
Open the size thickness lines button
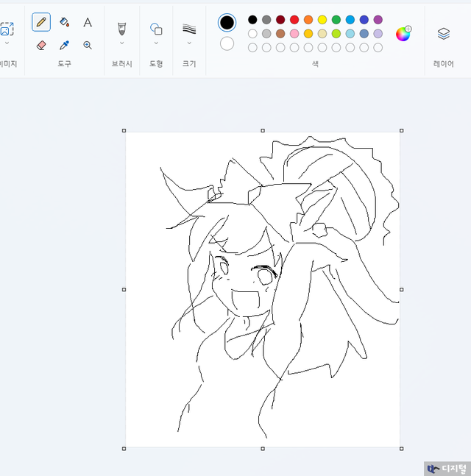[x=189, y=28]
